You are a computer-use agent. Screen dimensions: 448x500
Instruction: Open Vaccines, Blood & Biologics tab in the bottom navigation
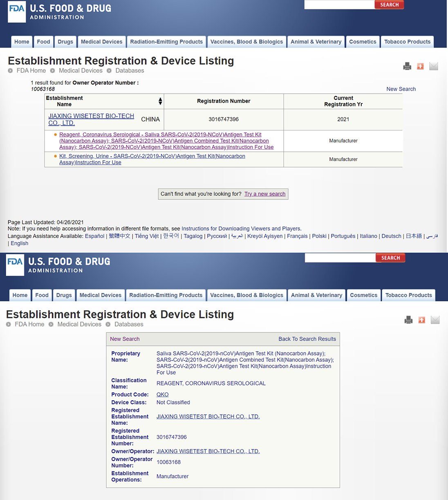point(246,295)
